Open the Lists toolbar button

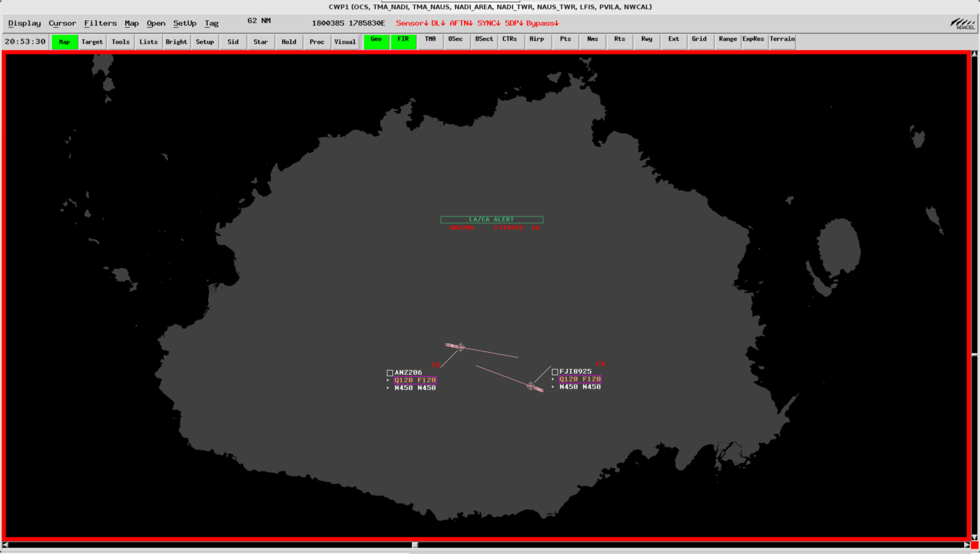tap(148, 42)
